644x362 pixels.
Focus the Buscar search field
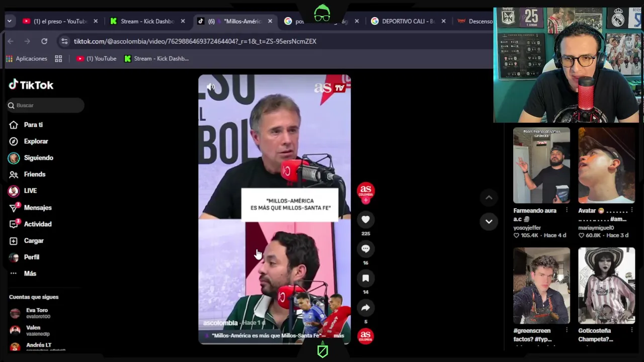pos(46,105)
